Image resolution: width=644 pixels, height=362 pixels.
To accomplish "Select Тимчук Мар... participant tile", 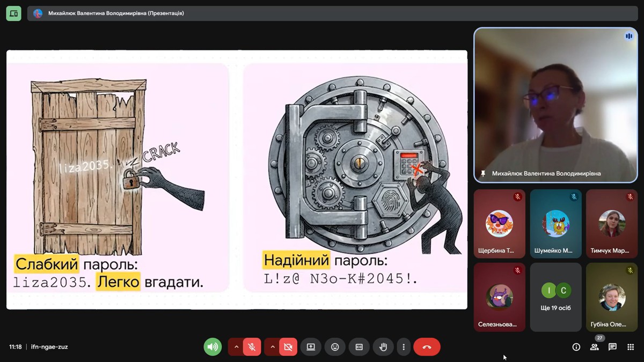I will (611, 224).
